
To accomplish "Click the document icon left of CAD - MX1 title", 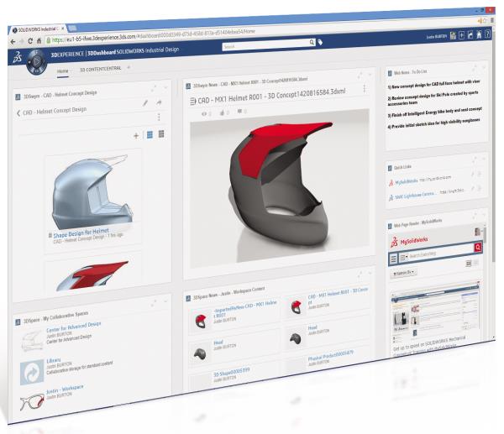I will (x=193, y=102).
